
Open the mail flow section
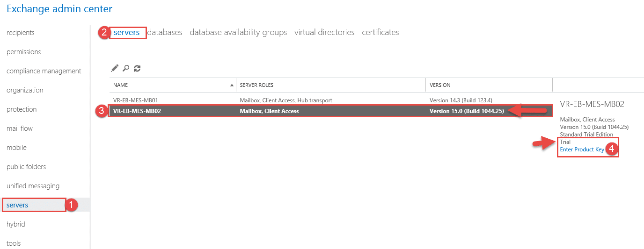(x=20, y=128)
